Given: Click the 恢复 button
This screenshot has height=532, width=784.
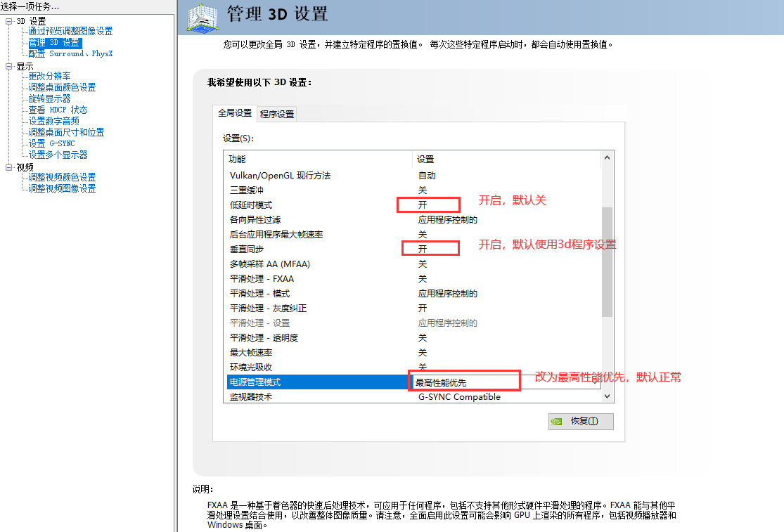Looking at the screenshot, I should pyautogui.click(x=581, y=422).
